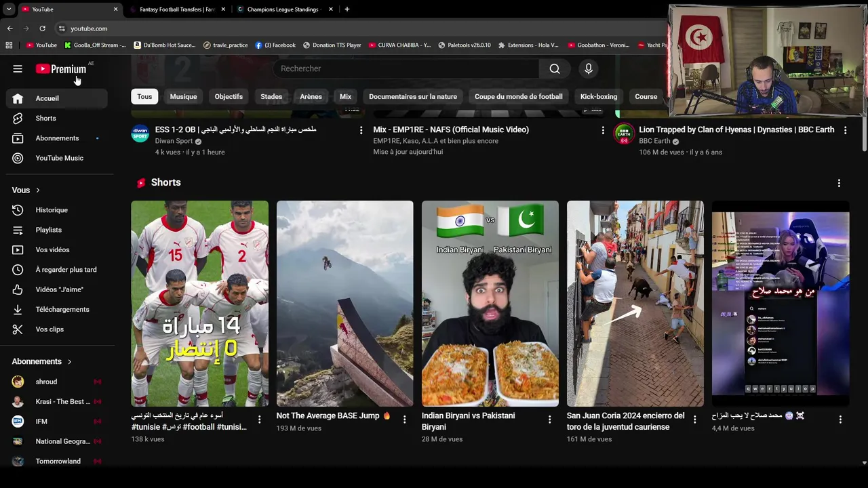Open options for San Juan Coria short
This screenshot has height=488, width=868.
point(694,420)
